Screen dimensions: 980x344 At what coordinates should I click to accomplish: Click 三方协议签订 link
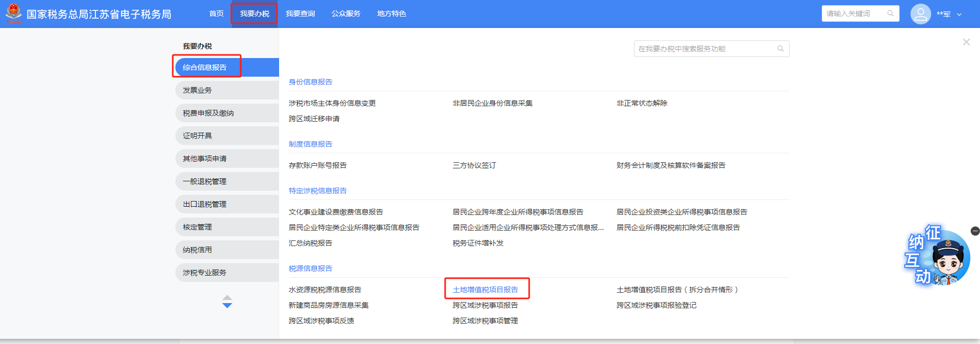point(474,165)
